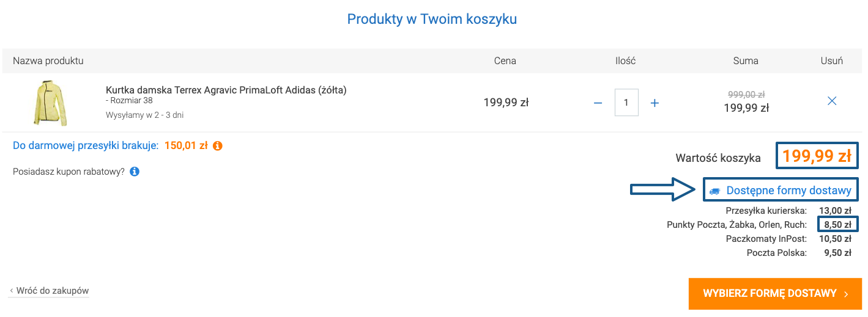Remove the jacket with the X icon

(x=832, y=101)
